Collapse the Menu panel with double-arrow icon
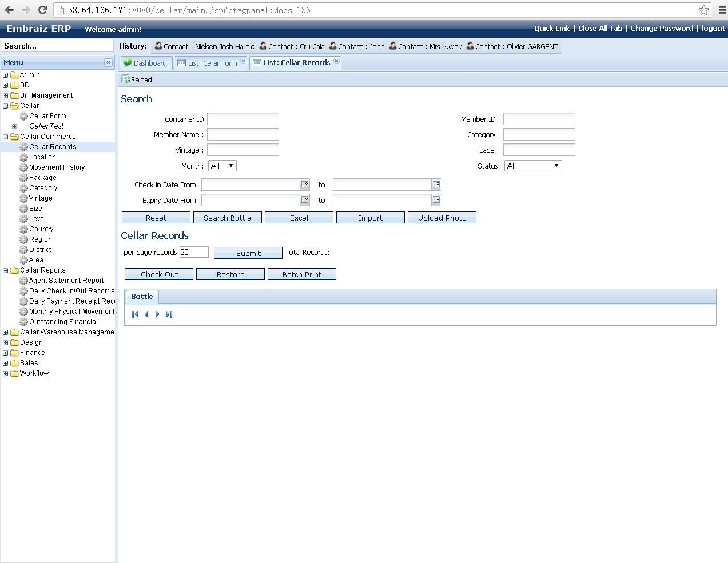The image size is (728, 563). coord(108,63)
